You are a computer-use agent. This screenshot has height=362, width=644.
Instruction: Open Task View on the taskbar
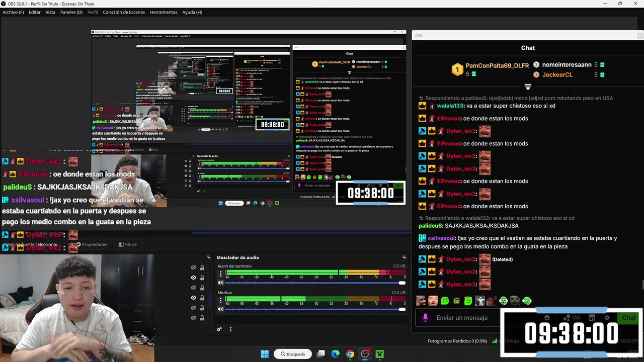321,354
